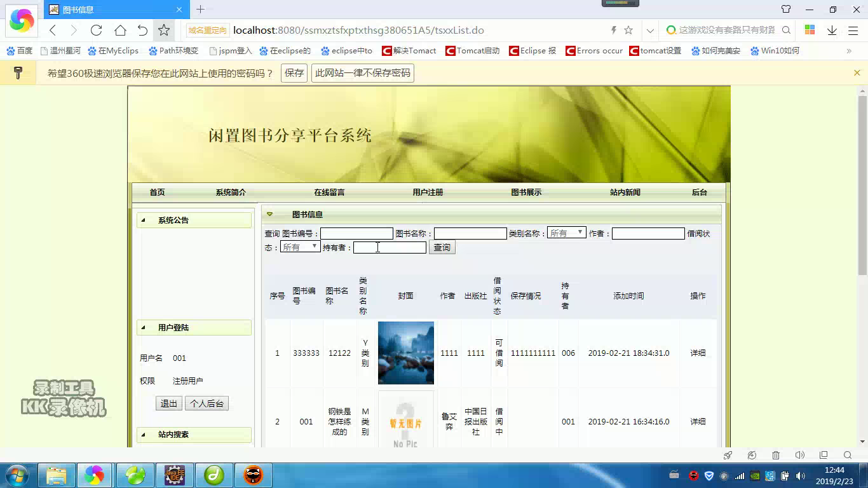The height and width of the screenshot is (488, 868).
Task: Click the 查询 search button
Action: [442, 247]
